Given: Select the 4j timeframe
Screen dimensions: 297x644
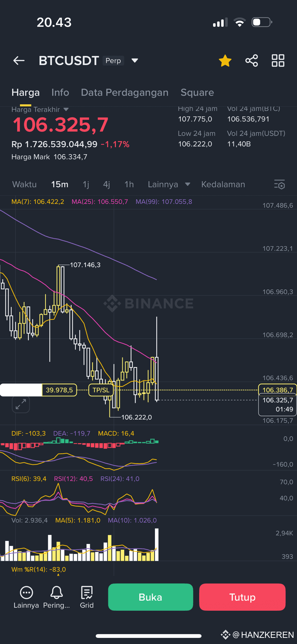Looking at the screenshot, I should pyautogui.click(x=107, y=184).
